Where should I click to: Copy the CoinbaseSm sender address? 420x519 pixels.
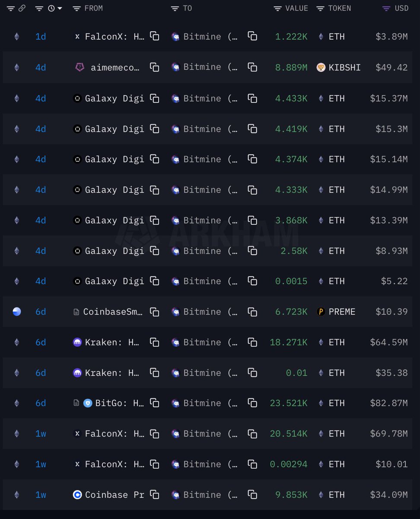coord(154,312)
